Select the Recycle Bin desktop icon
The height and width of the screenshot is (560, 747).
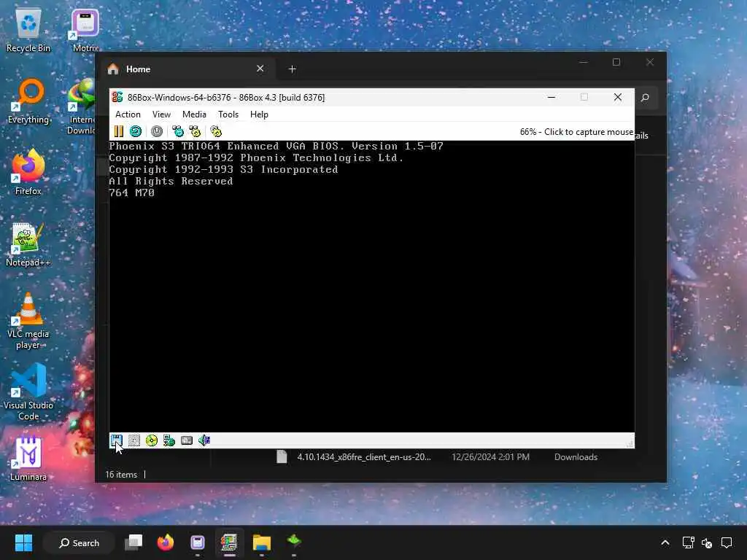28,31
